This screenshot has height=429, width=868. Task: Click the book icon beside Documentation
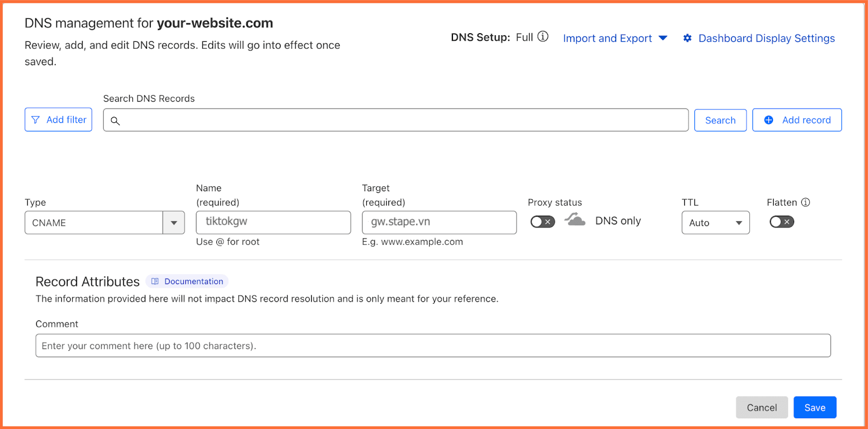coord(155,281)
